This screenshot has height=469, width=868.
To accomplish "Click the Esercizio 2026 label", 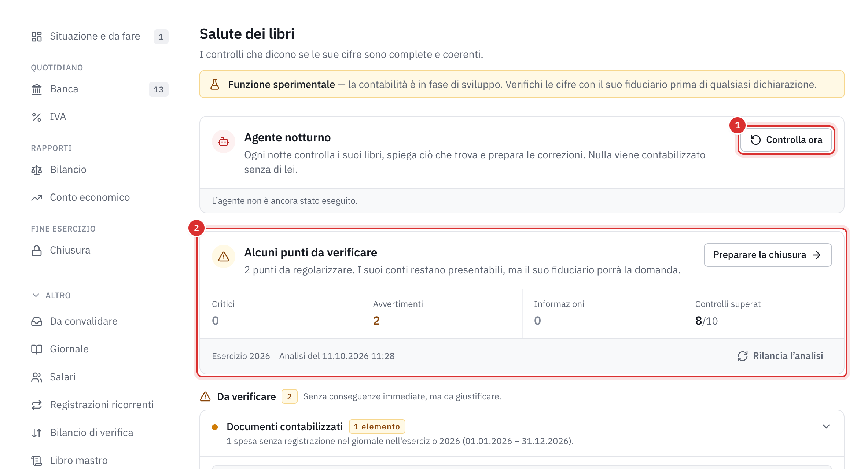I will pyautogui.click(x=241, y=356).
